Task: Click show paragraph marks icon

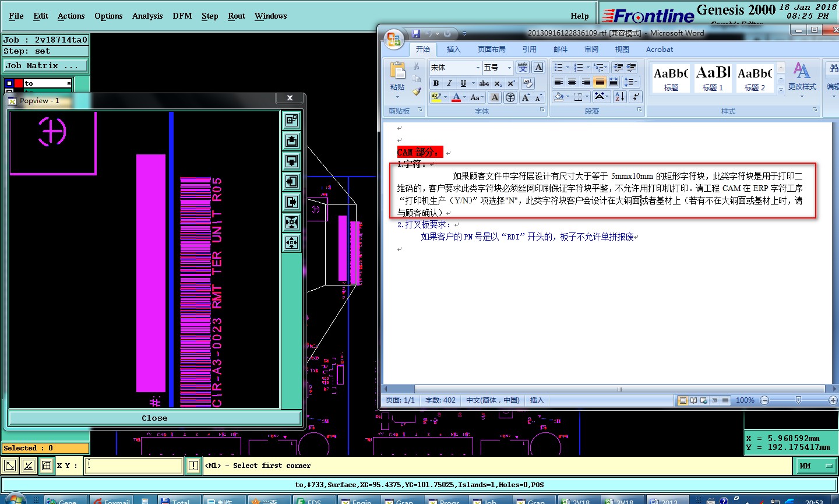Action: (635, 97)
